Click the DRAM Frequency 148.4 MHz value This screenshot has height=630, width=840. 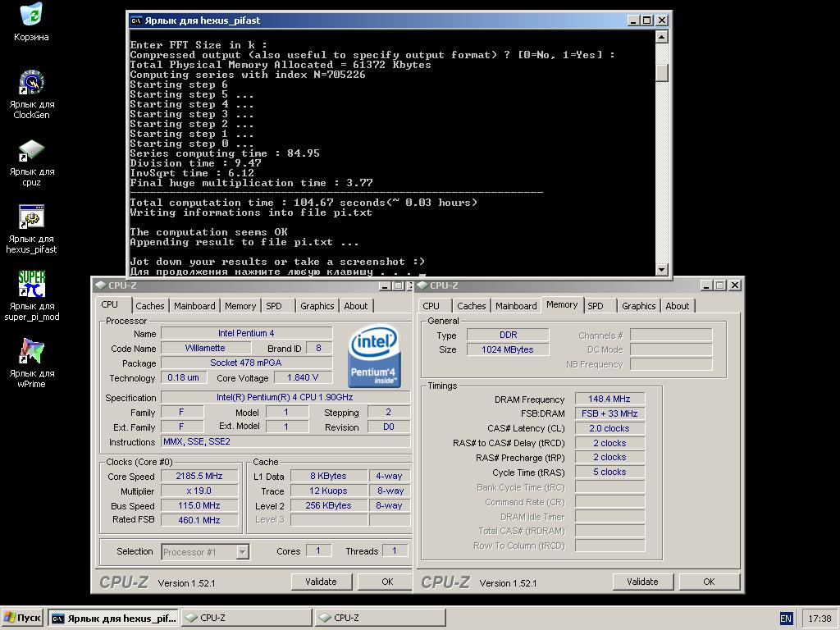(609, 399)
